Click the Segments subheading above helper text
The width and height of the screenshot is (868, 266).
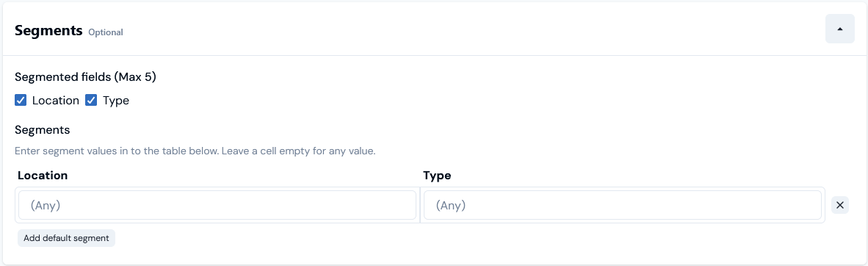coord(42,130)
